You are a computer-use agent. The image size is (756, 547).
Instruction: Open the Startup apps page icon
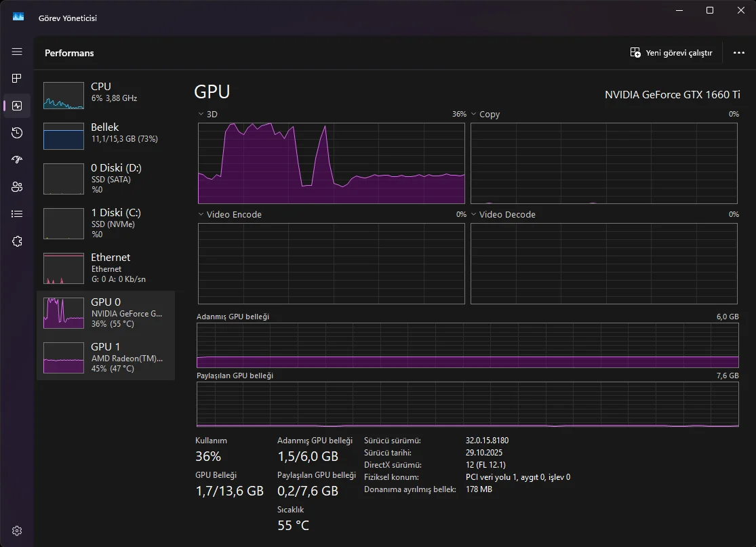click(x=17, y=160)
